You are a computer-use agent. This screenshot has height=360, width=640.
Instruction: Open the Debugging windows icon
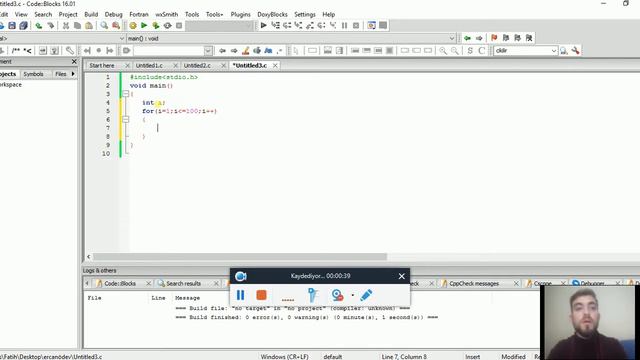tap(371, 25)
